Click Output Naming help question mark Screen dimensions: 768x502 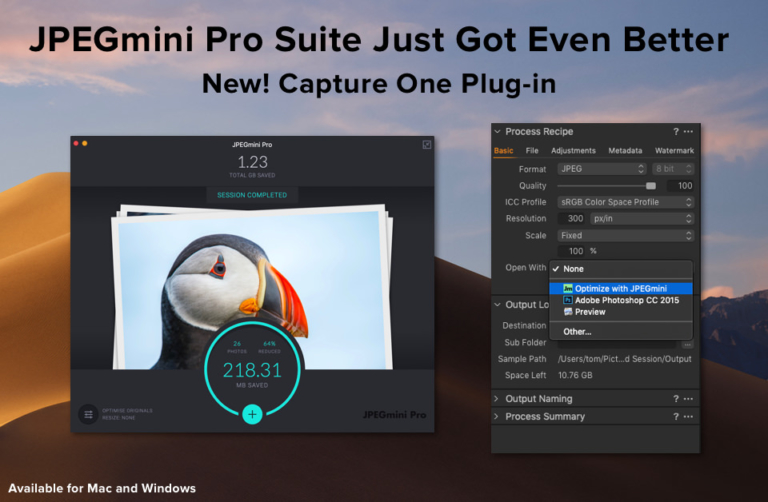pyautogui.click(x=676, y=399)
